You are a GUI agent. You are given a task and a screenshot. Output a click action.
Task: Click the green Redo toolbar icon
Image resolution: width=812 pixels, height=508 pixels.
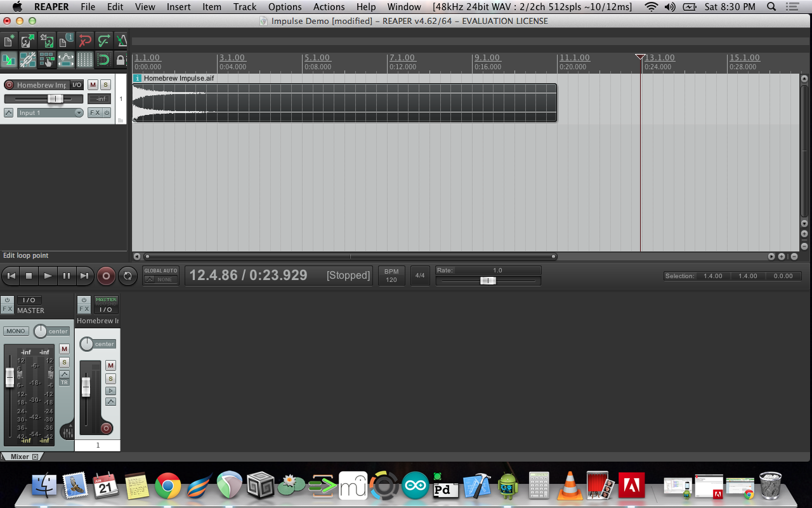pos(104,41)
